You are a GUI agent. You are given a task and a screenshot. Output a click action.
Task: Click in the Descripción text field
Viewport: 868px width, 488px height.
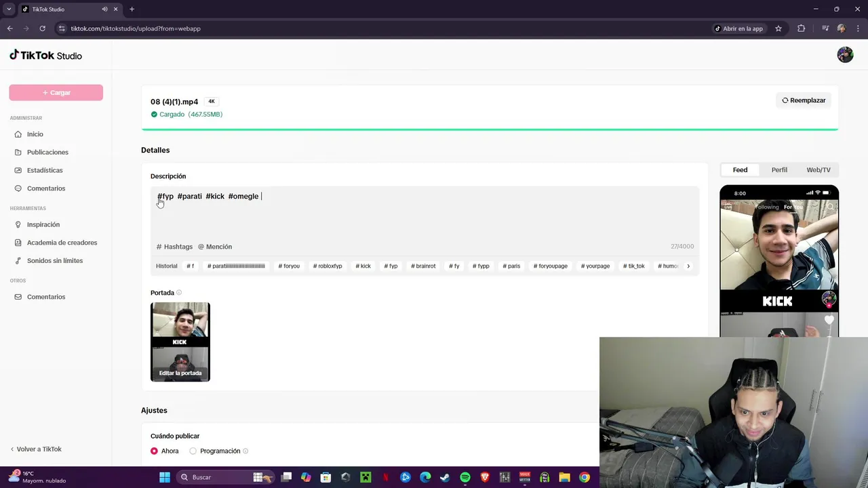(x=425, y=213)
